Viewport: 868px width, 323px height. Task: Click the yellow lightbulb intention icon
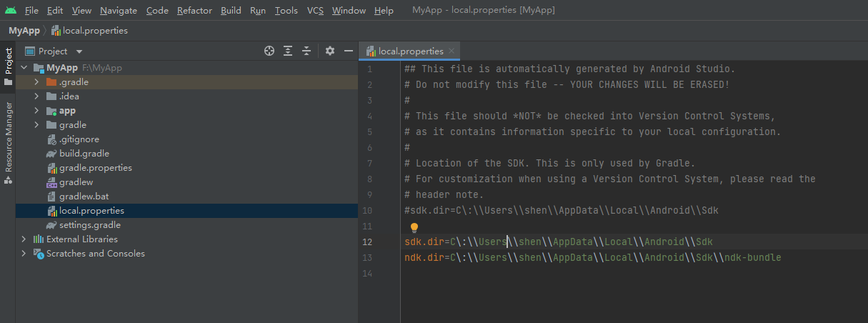pos(414,227)
